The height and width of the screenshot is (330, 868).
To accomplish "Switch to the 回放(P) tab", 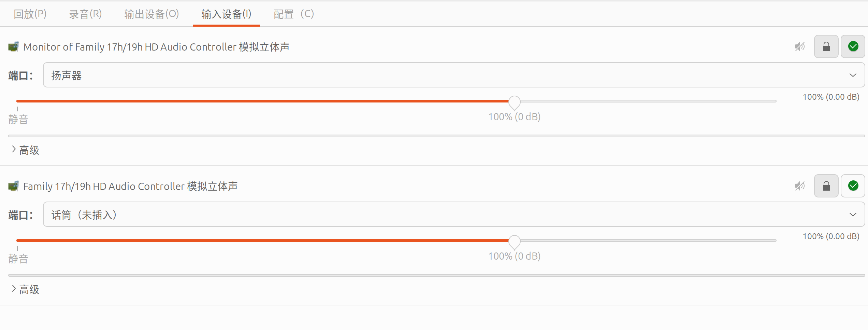I will [x=30, y=14].
